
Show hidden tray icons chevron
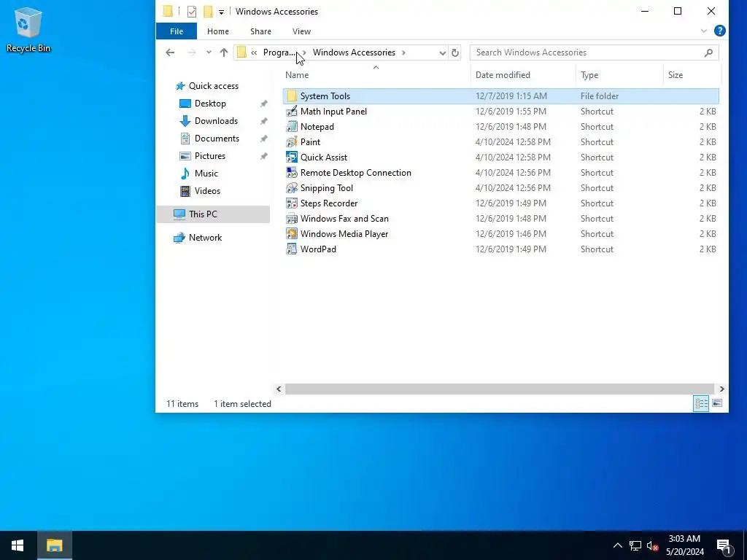click(617, 545)
